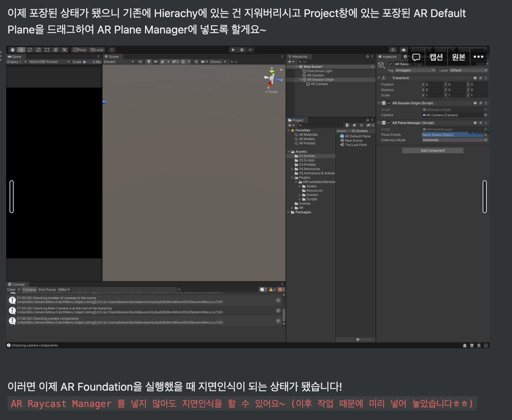The image size is (512, 420).
Task: Toggle AR Session Origin script enabled checkbox
Action: 389,103
